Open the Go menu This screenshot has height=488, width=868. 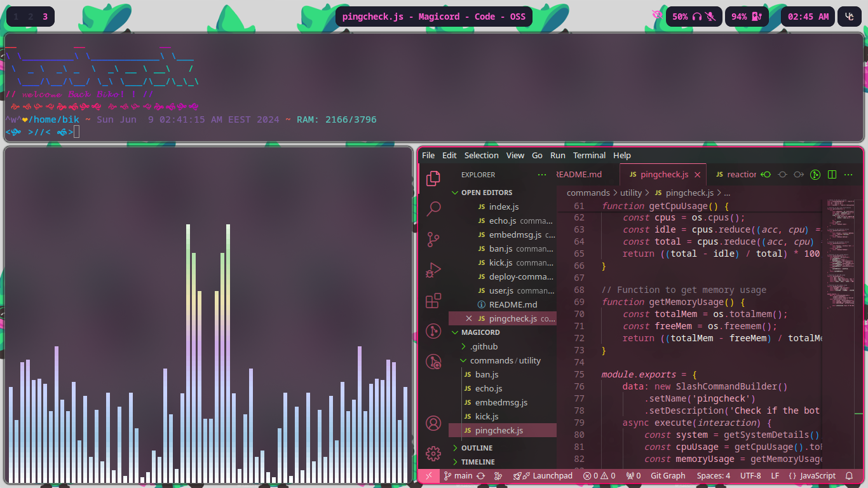538,155
